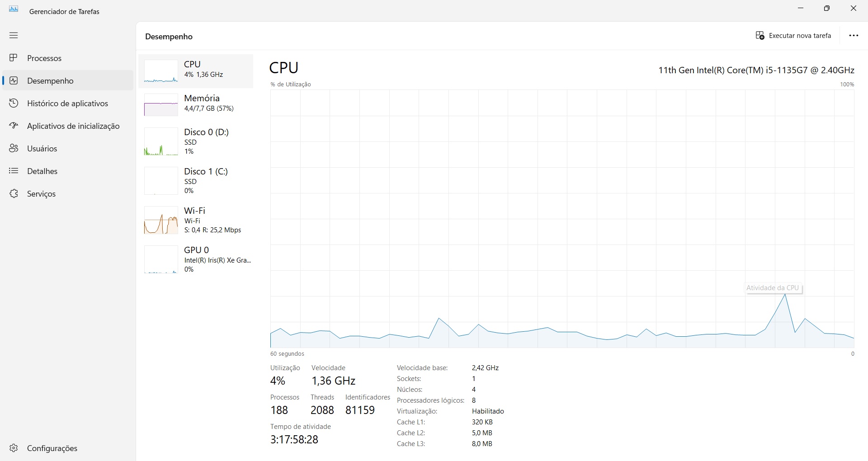The image size is (868, 461).
Task: Open the Processos page icon
Action: [14, 58]
